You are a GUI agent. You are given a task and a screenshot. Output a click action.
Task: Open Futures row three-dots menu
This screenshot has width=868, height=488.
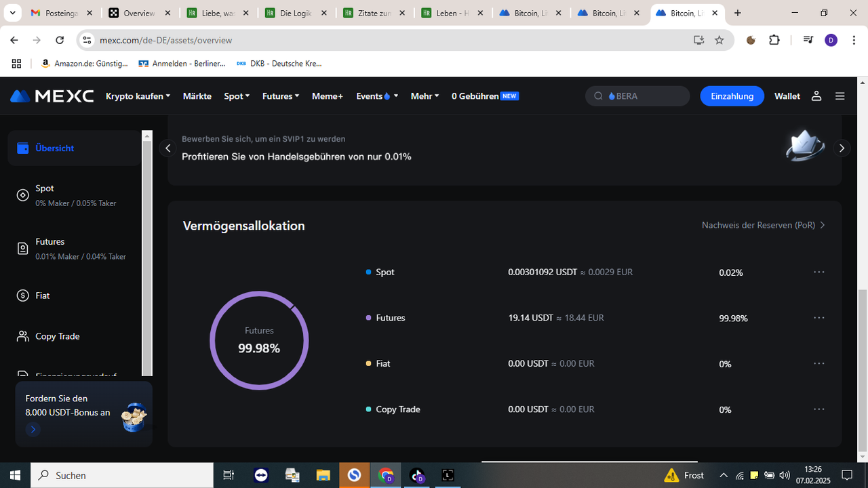tap(819, 318)
